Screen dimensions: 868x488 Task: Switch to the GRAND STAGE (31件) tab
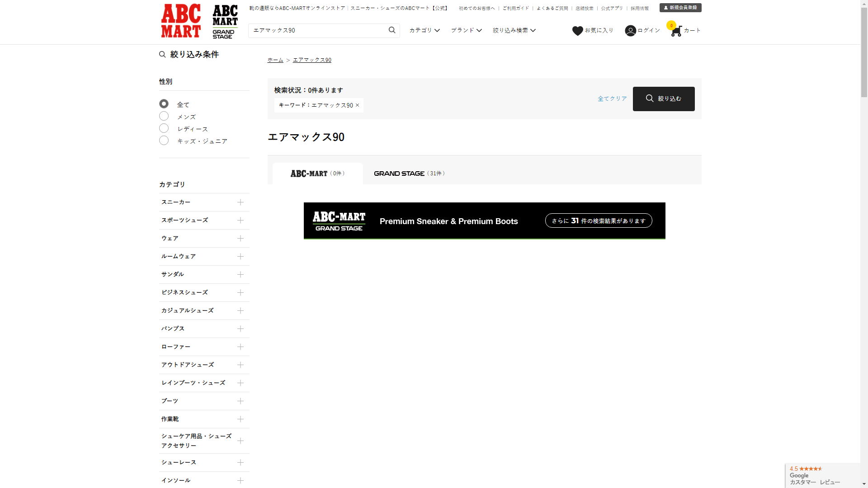point(409,174)
